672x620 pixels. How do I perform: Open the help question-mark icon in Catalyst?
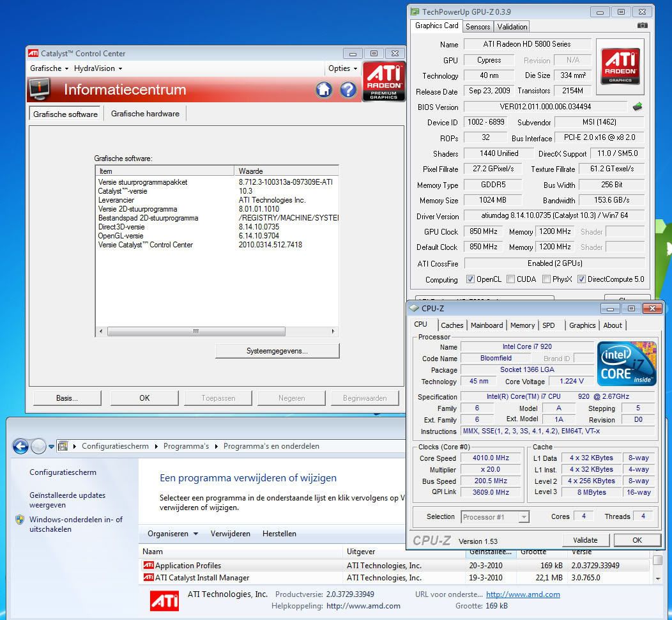348,89
